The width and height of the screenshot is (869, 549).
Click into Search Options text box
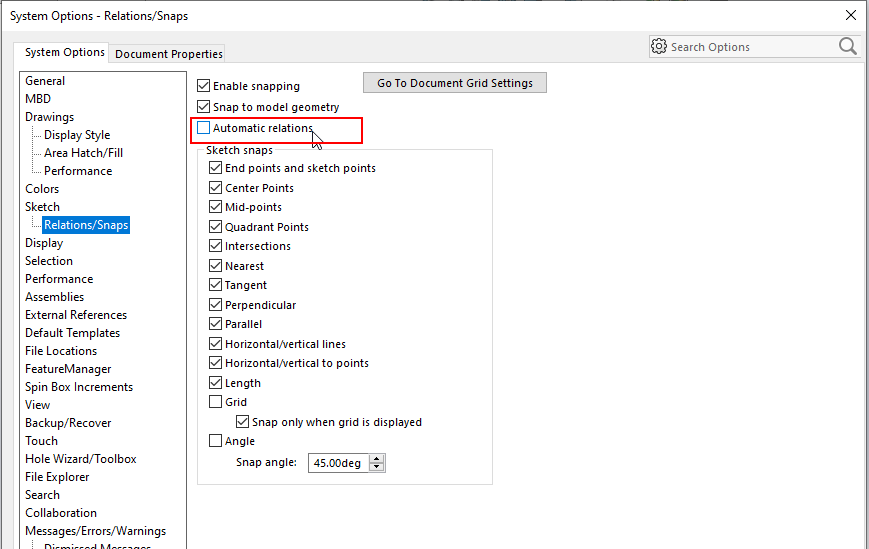pos(751,47)
